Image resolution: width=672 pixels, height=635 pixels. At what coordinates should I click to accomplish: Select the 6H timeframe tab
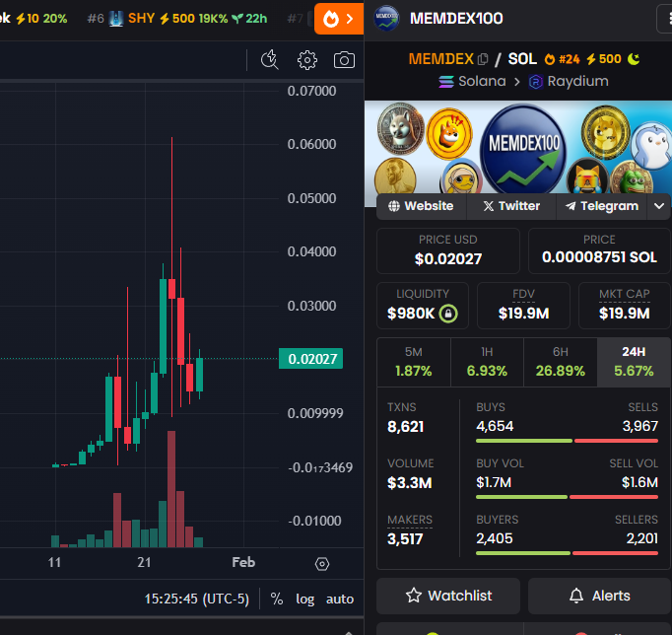pos(560,362)
